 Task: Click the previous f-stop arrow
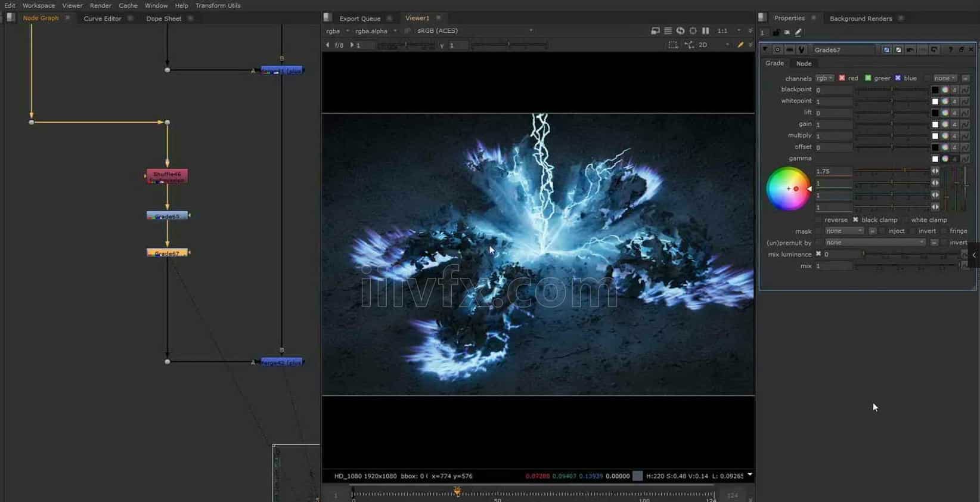point(327,45)
